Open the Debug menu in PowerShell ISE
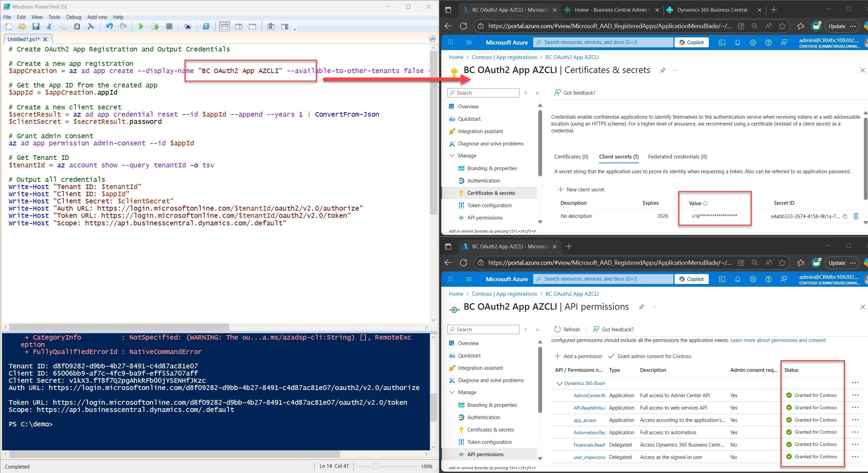 click(73, 17)
